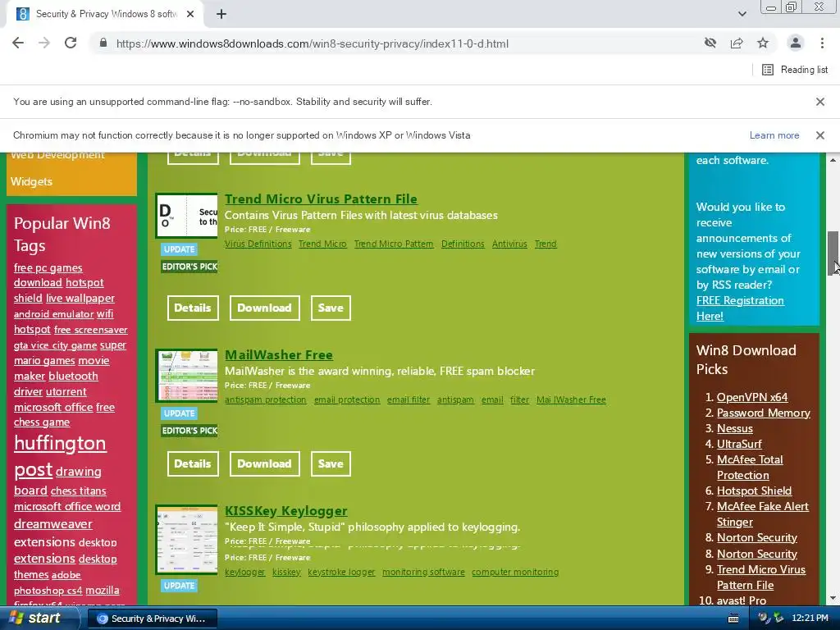
Task: Click the forward navigation arrow
Action: click(44, 43)
